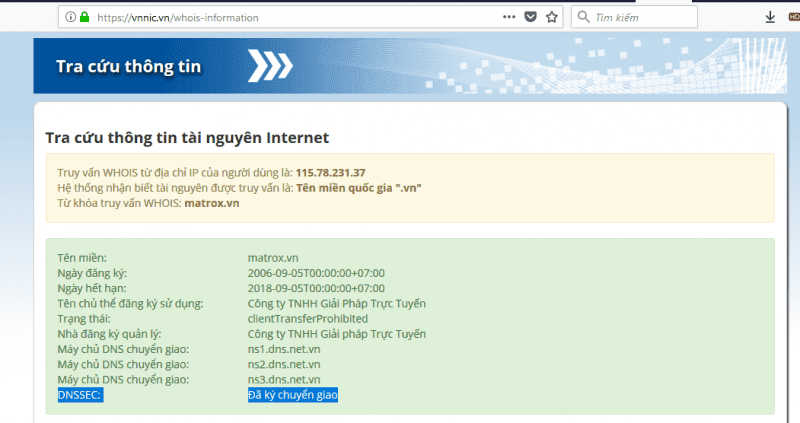800x423 pixels.
Task: Save page to Pocket icon
Action: (x=531, y=17)
